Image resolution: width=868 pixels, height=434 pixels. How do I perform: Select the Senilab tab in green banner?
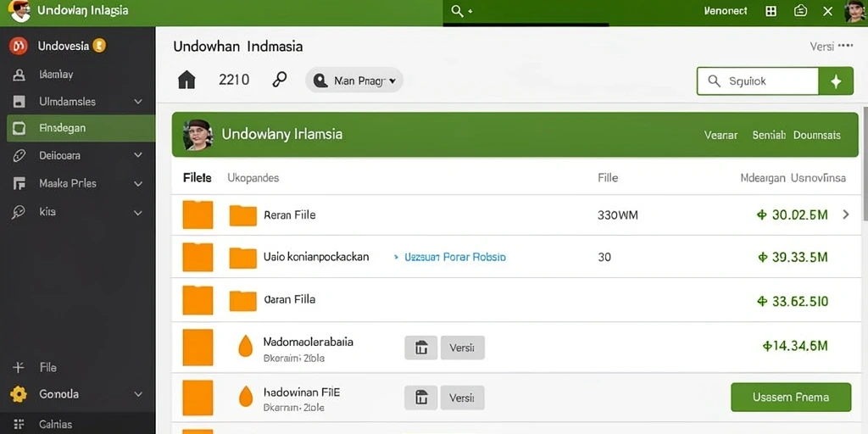(x=769, y=135)
